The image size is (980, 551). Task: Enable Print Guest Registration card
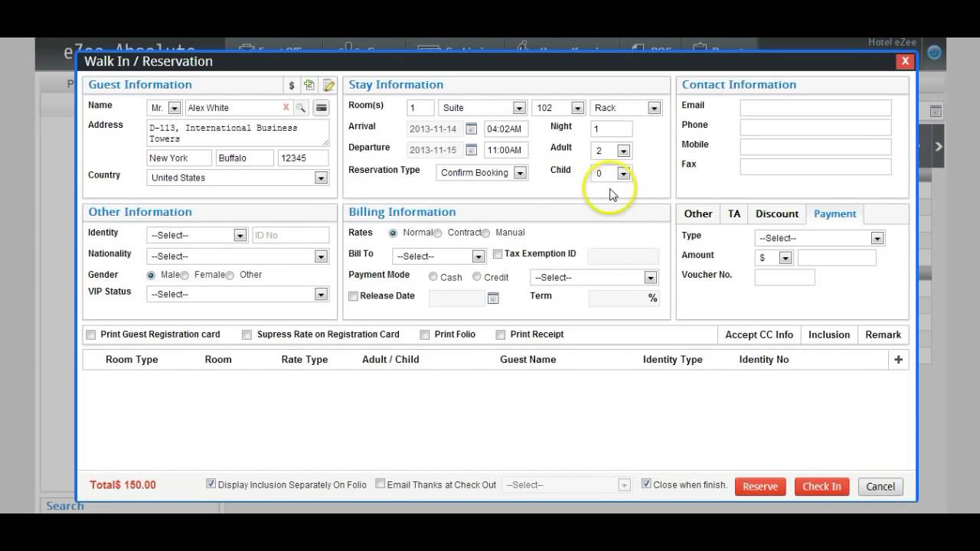pyautogui.click(x=91, y=334)
